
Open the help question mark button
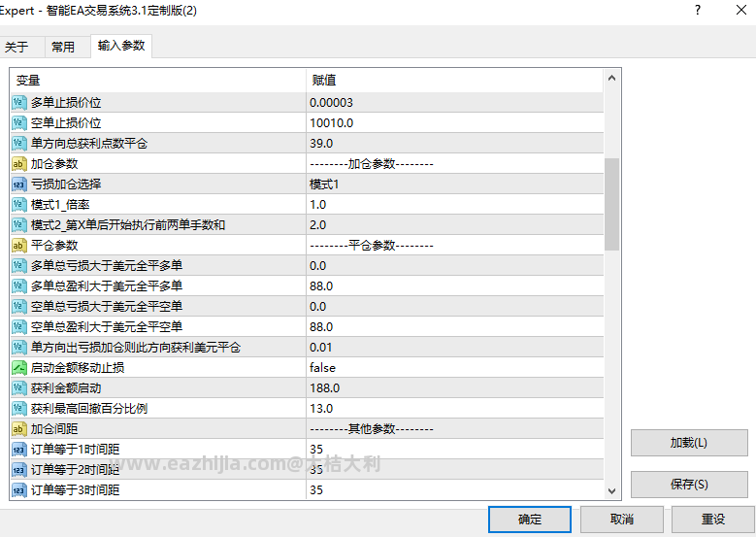pos(698,10)
